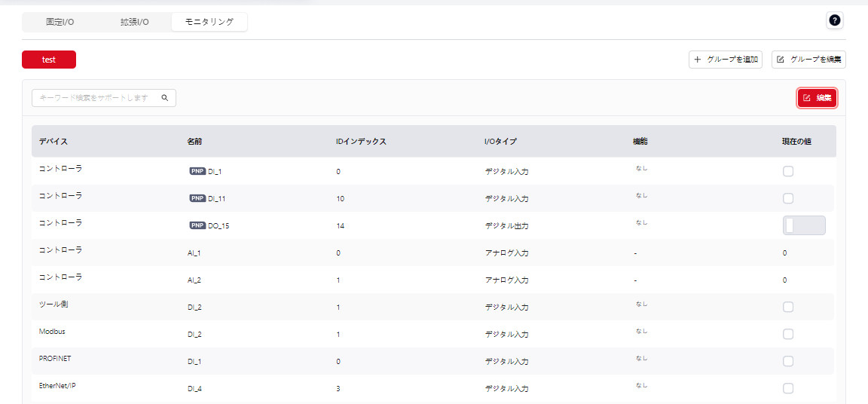Tick the checkbox in the PROFINET row
The height and width of the screenshot is (404, 868).
click(788, 361)
